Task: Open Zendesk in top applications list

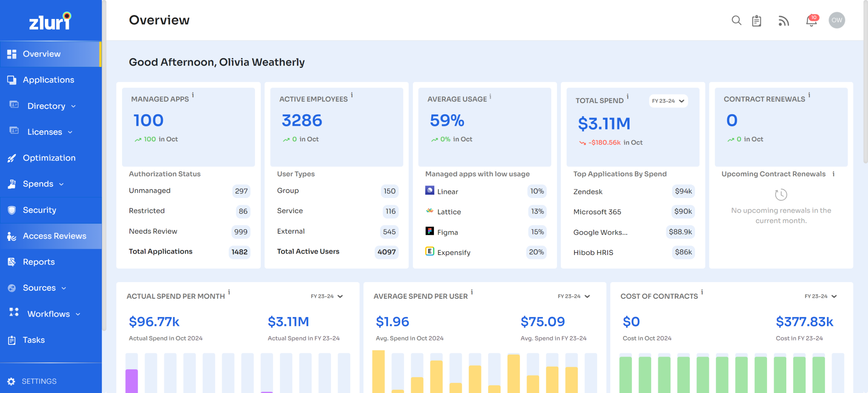Action: click(588, 192)
